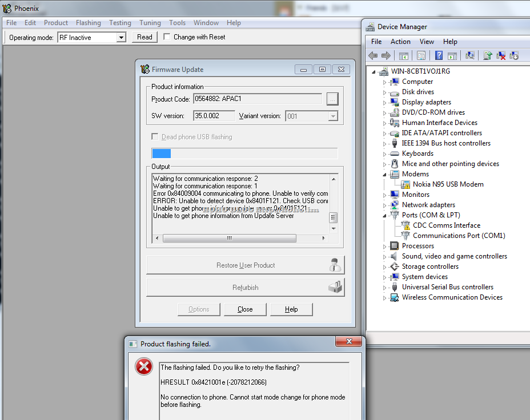Click the Processors category icon
This screenshot has height=420, width=530.
(394, 246)
